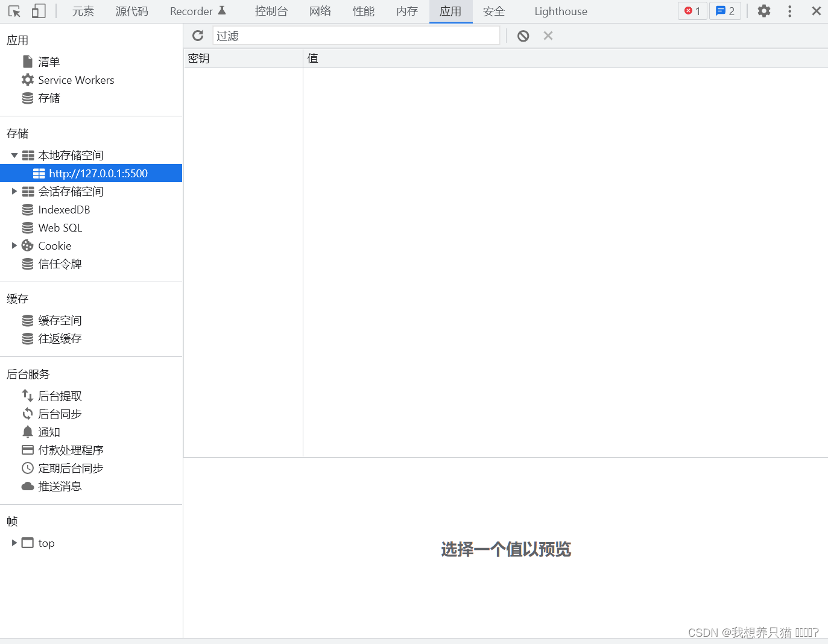Click the 信任令牌 database icon
The height and width of the screenshot is (644, 828).
pos(28,264)
